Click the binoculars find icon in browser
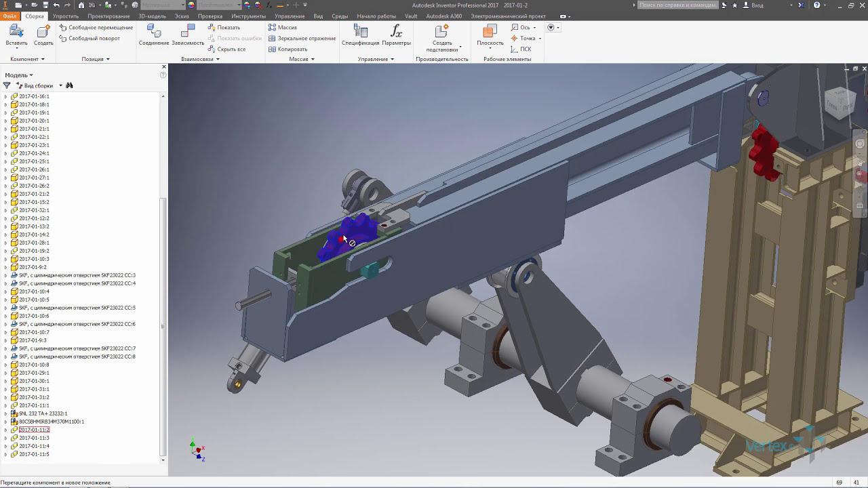 [69, 85]
